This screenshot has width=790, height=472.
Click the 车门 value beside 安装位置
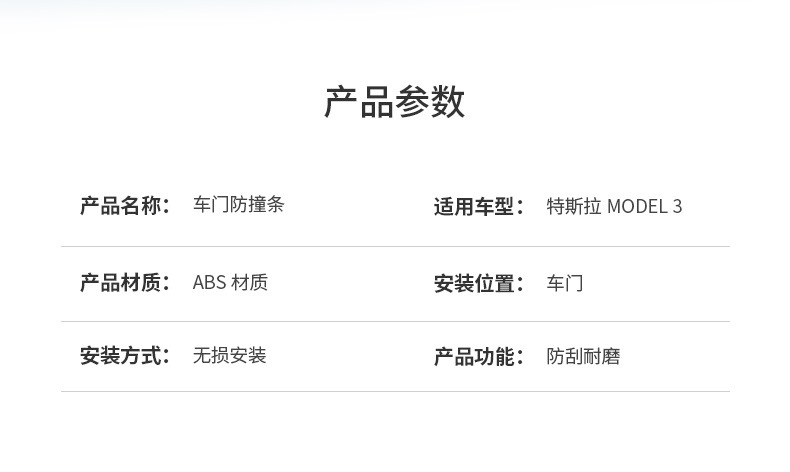[x=565, y=283]
